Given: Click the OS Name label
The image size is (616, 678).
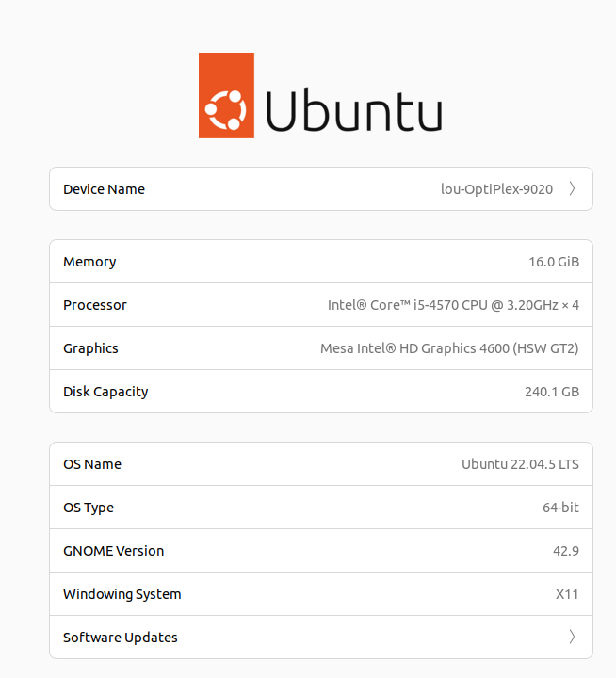Looking at the screenshot, I should point(91,464).
